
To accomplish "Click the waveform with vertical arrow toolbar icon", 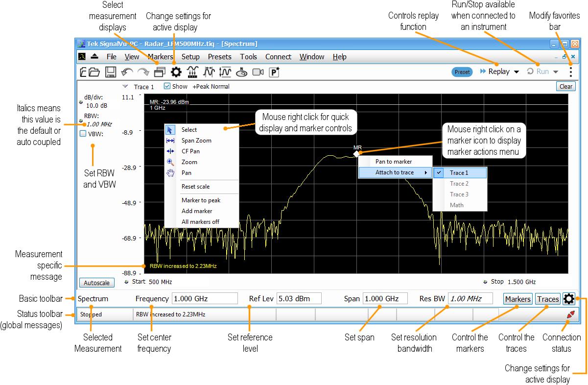I will [225, 72].
